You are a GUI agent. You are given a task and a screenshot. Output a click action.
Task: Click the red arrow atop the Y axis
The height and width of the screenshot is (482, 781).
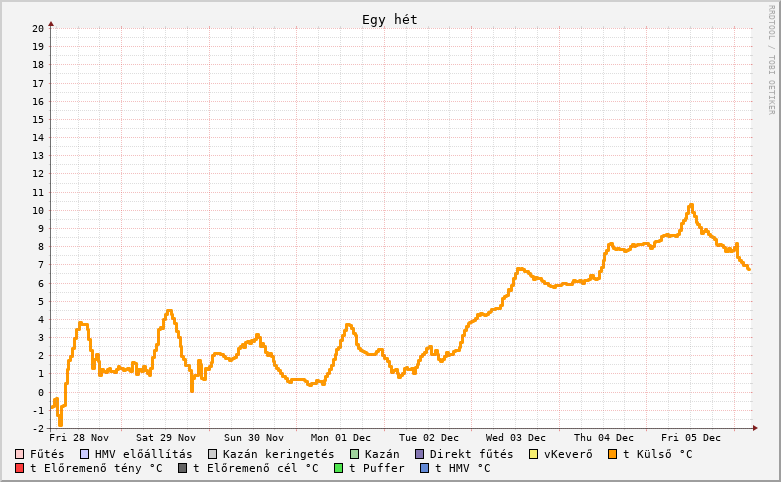coord(51,23)
